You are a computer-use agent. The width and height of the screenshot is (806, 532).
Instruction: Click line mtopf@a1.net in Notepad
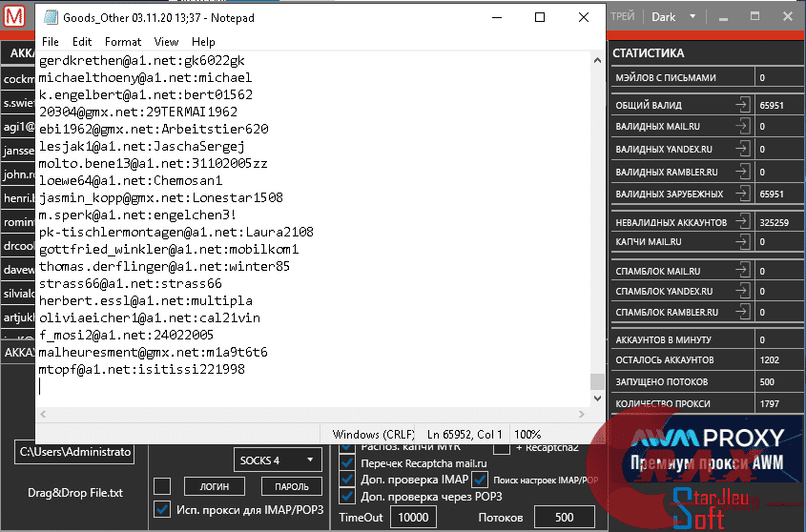(142, 369)
